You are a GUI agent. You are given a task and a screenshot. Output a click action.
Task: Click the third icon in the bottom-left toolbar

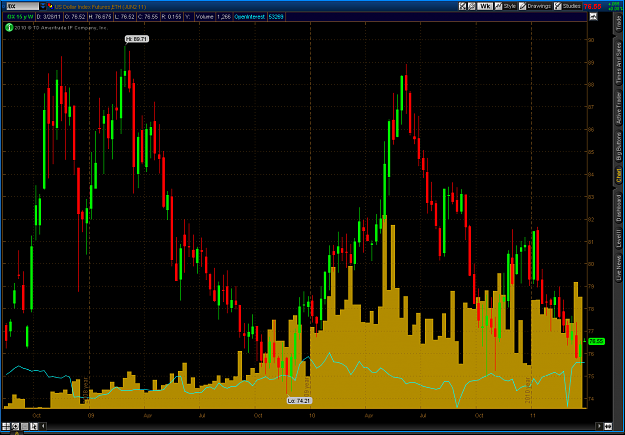[x=24, y=426]
